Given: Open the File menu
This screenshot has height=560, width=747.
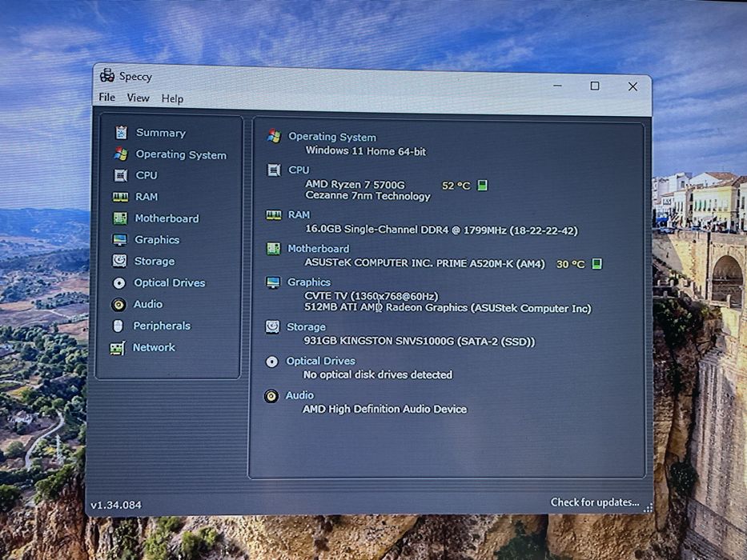Looking at the screenshot, I should point(106,97).
